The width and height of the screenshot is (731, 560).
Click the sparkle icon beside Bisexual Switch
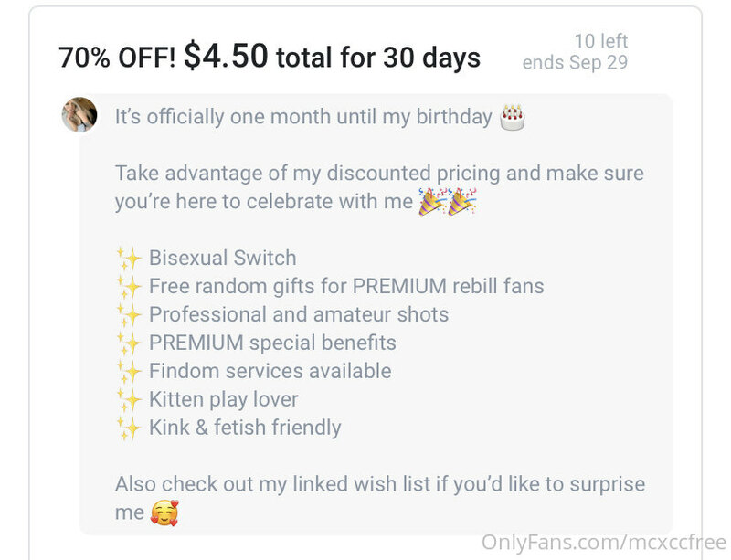point(129,259)
